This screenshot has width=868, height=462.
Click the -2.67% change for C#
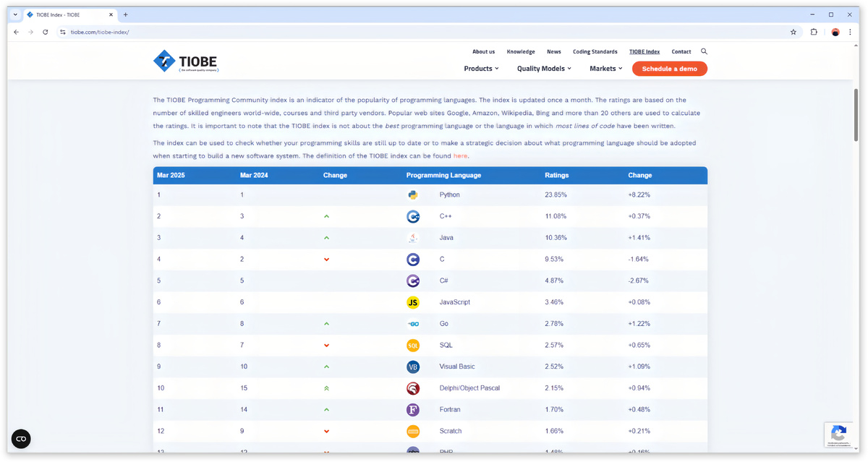[639, 281]
